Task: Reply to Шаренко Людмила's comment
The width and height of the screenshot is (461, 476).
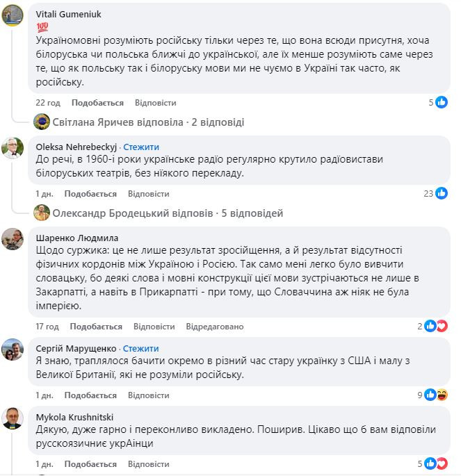Action: click(x=154, y=326)
